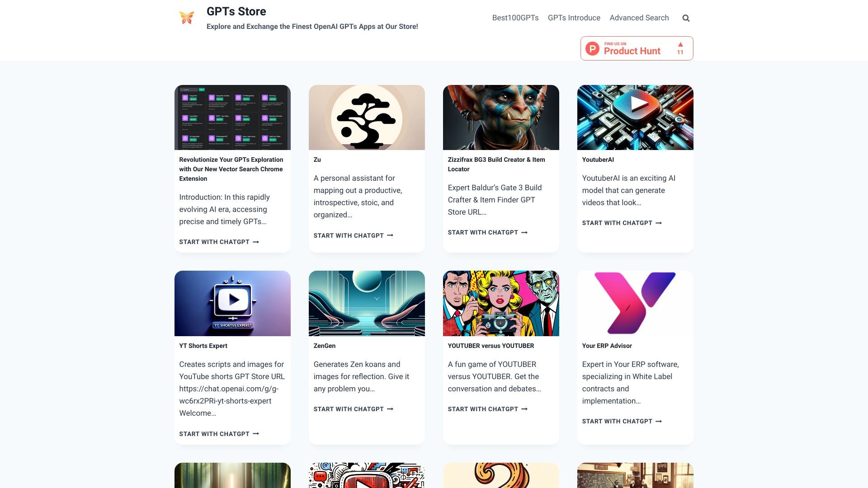Open the Best100GPTs menu item

(515, 18)
